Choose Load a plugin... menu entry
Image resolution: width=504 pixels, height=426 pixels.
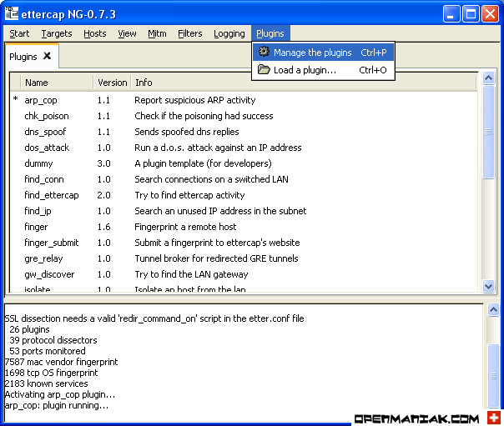323,70
